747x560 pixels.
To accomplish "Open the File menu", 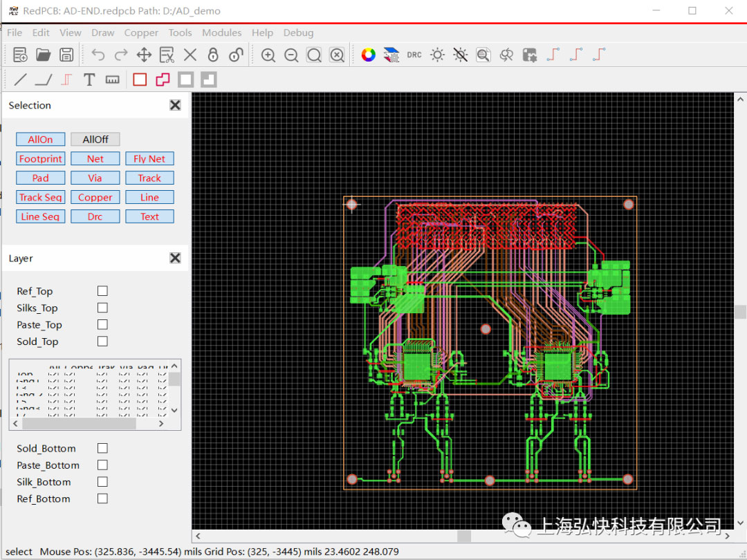I will coord(15,32).
